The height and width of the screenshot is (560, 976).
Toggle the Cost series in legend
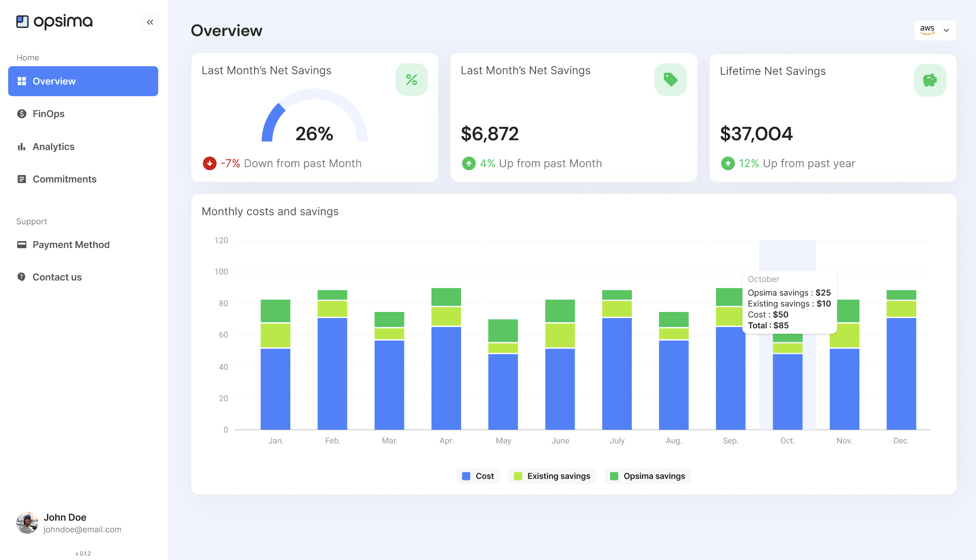478,476
